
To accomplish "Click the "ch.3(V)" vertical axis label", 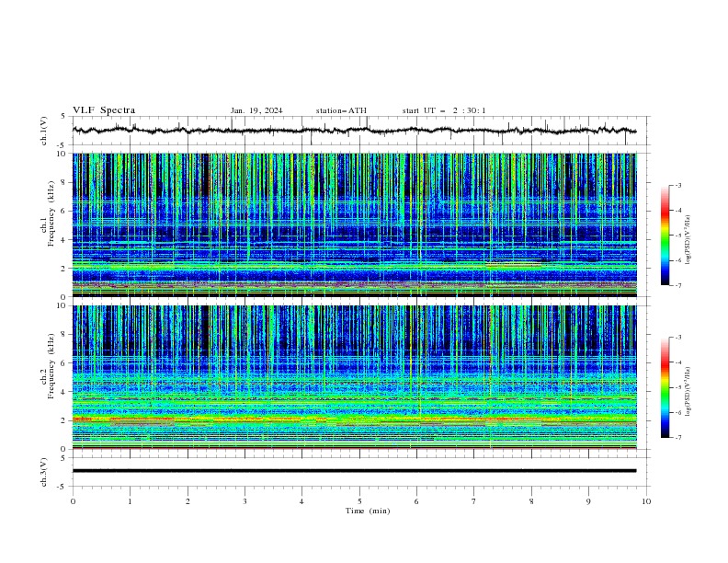I will pos(44,472).
